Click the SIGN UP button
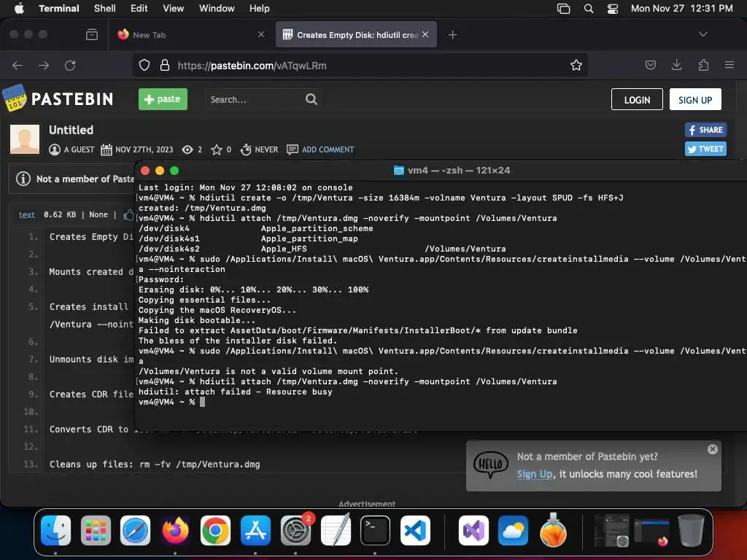Screen dimensions: 747x560 (x=695, y=99)
